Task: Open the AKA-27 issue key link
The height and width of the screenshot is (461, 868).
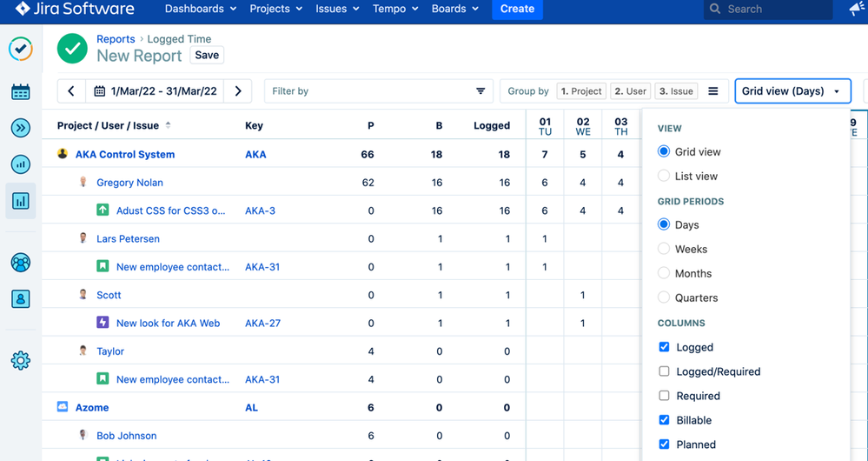Action: (263, 323)
